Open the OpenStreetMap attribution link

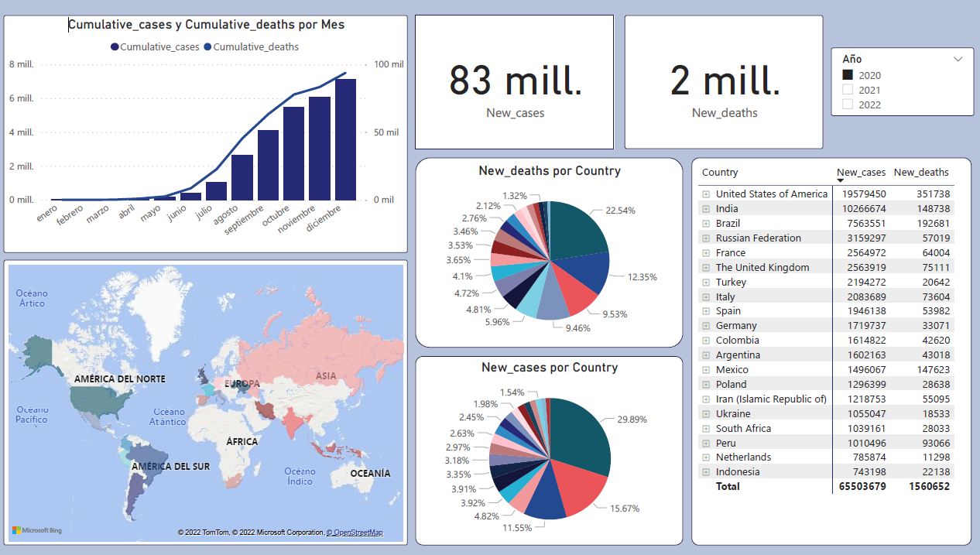pyautogui.click(x=355, y=533)
